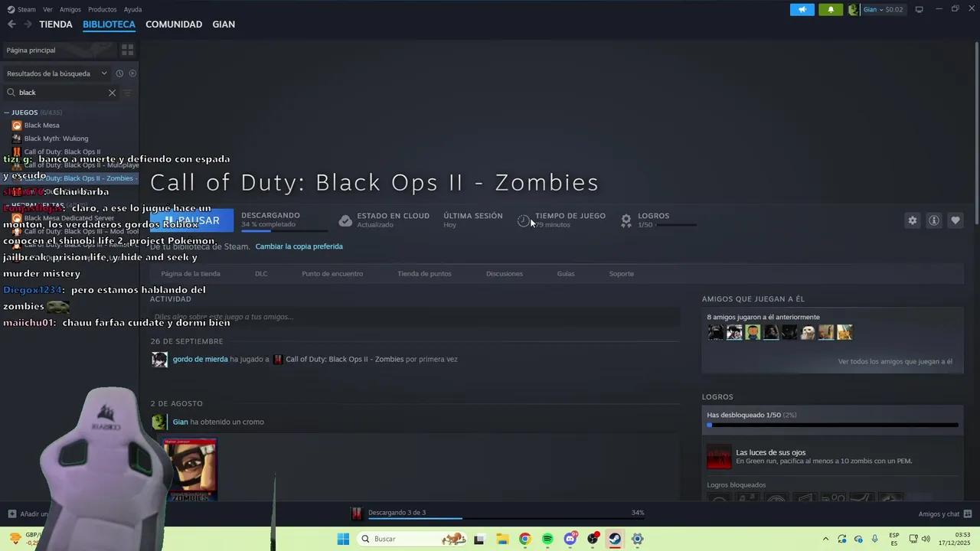The height and width of the screenshot is (551, 980).
Task: Expand the system tray hidden icons chevron
Action: click(x=825, y=539)
